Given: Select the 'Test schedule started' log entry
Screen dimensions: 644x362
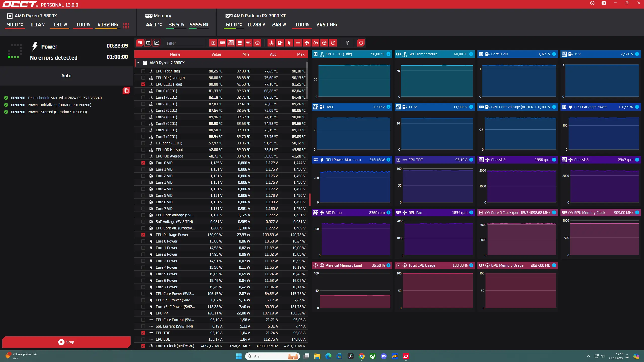Looking at the screenshot, I should coord(65,98).
